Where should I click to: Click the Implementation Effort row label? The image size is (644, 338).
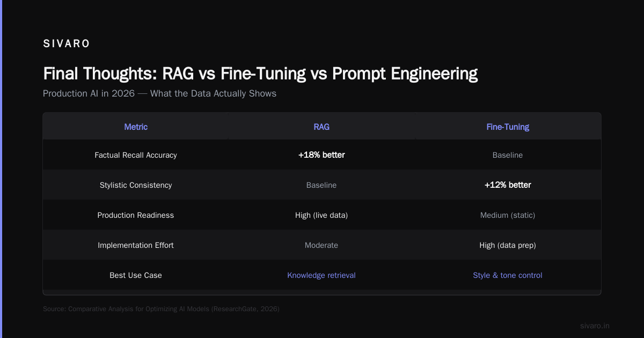click(x=136, y=245)
